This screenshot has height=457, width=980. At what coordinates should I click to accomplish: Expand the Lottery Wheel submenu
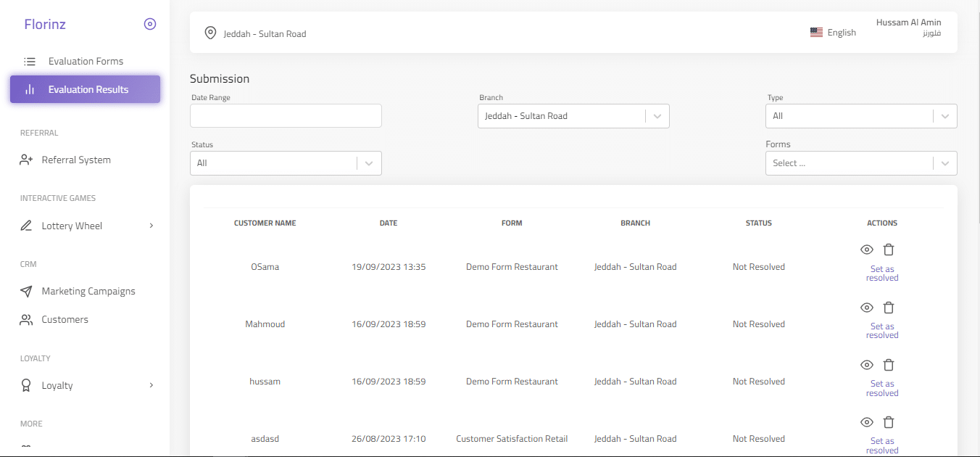pyautogui.click(x=151, y=226)
